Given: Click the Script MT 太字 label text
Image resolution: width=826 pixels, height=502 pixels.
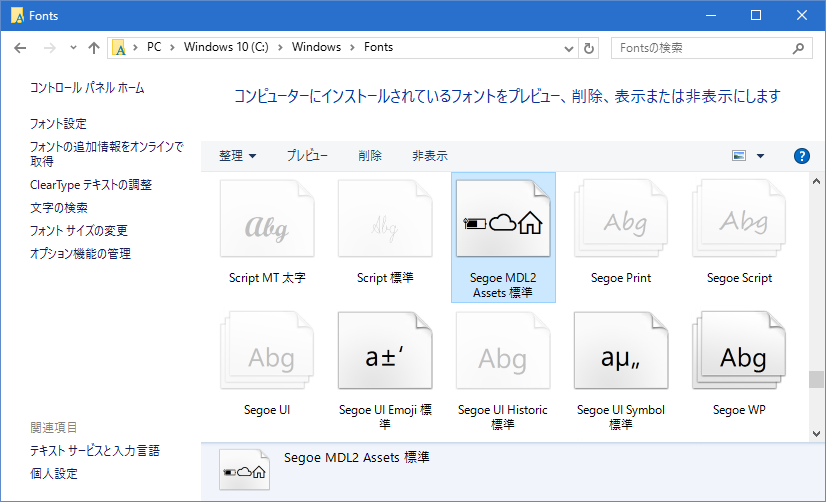Looking at the screenshot, I should 267,278.
